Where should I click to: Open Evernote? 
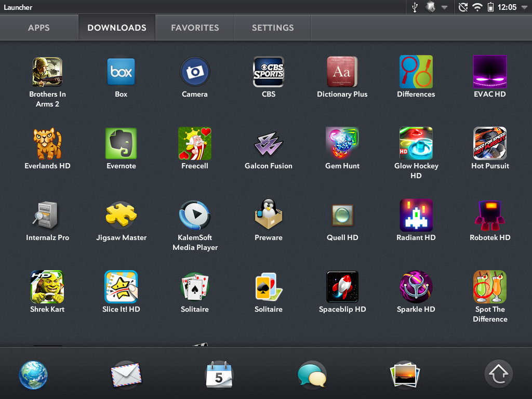[x=121, y=143]
